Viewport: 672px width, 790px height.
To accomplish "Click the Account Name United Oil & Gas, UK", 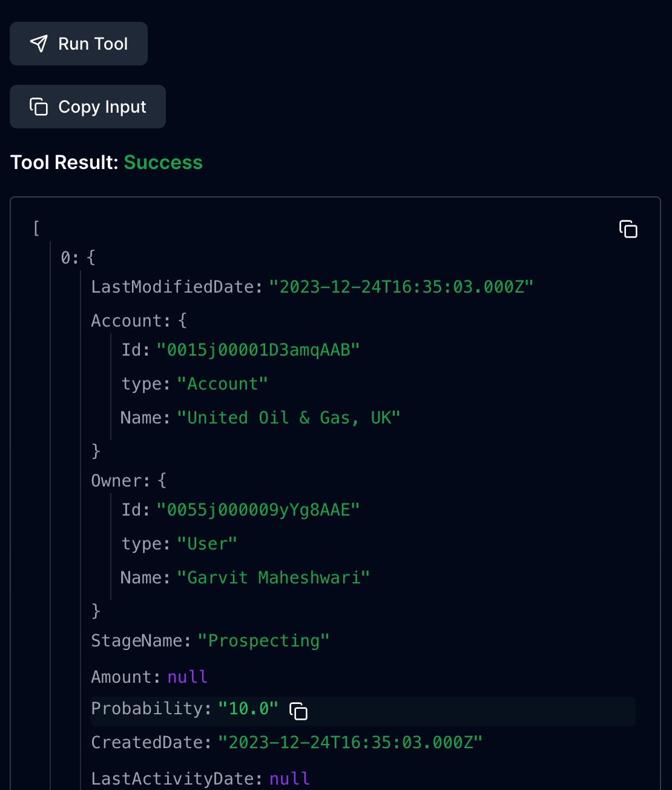I will pos(289,417).
